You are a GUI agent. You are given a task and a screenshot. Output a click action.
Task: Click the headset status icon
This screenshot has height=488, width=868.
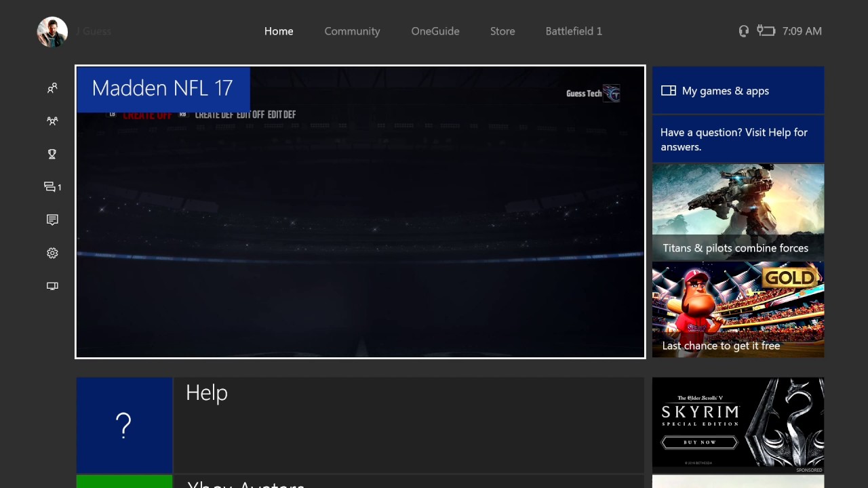click(744, 31)
